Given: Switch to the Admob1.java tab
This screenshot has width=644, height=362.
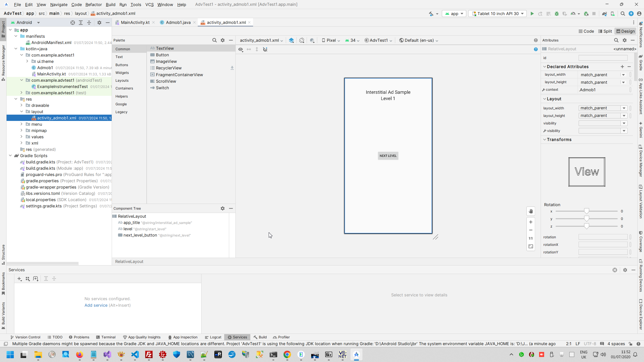Looking at the screenshot, I should coord(178,22).
